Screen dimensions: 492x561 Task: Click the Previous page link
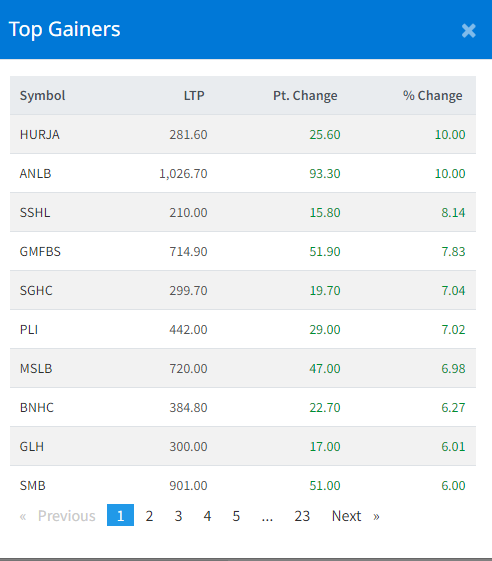[x=58, y=516]
